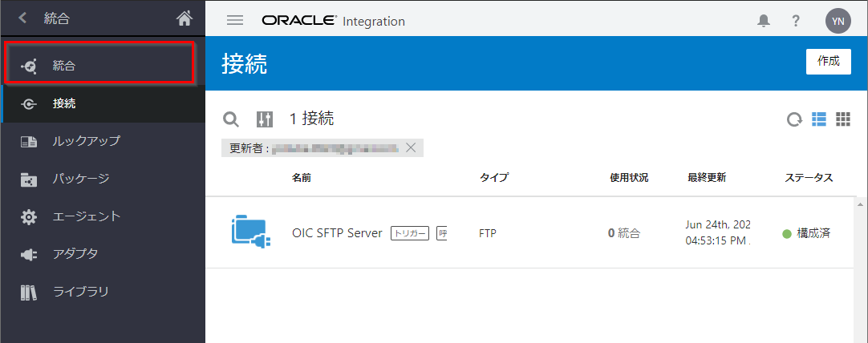
Task: Open ライブラリ in the sidebar
Action: coord(80,292)
